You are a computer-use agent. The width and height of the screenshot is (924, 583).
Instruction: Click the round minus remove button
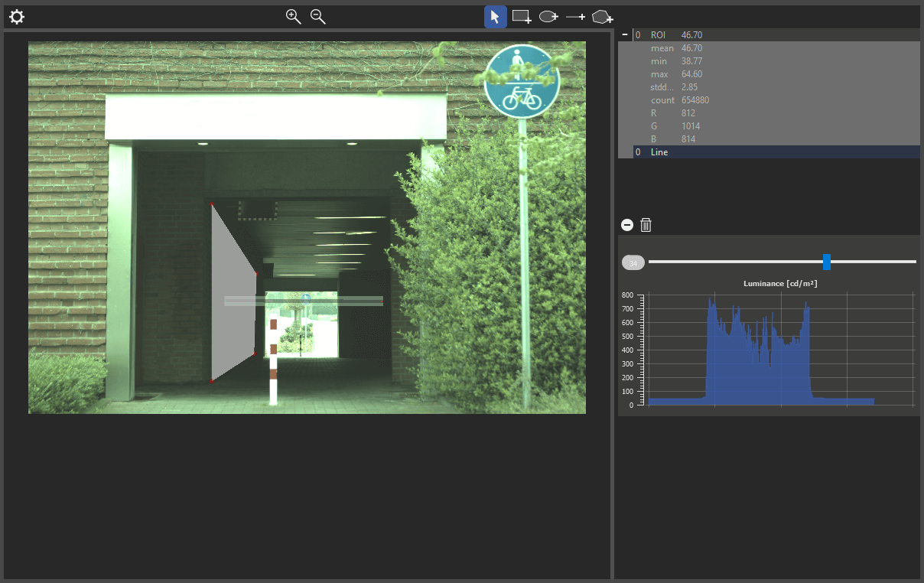pos(627,225)
